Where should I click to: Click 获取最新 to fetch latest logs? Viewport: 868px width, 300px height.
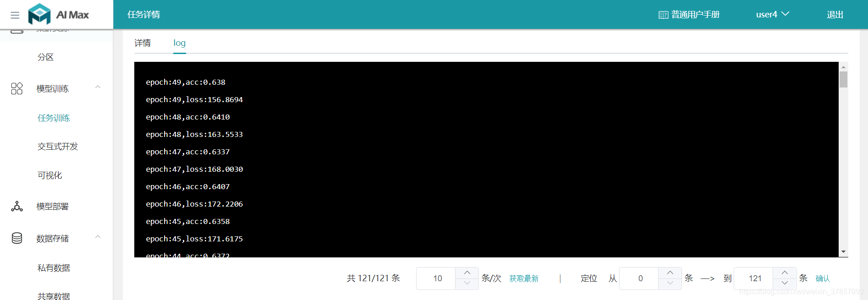524,278
